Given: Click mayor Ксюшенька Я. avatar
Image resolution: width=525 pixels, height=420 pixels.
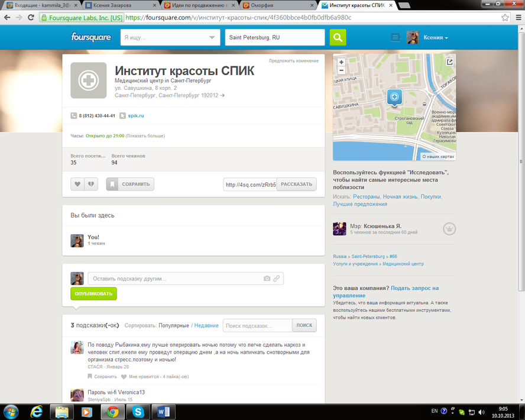Looking at the screenshot, I should (339, 229).
